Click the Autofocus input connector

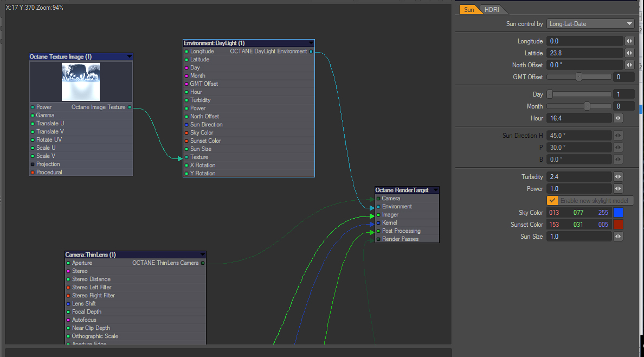coord(69,320)
